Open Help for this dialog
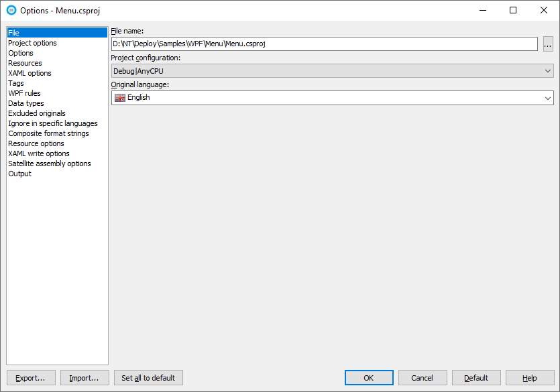 [x=530, y=378]
